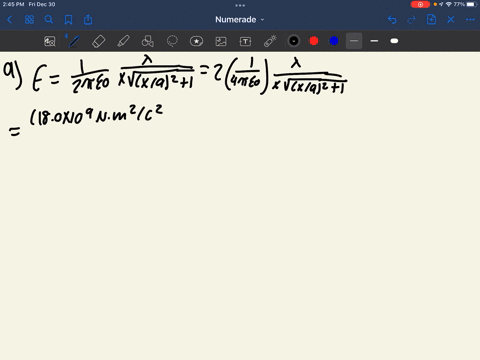Insert an image with Photo tool

coord(221,41)
